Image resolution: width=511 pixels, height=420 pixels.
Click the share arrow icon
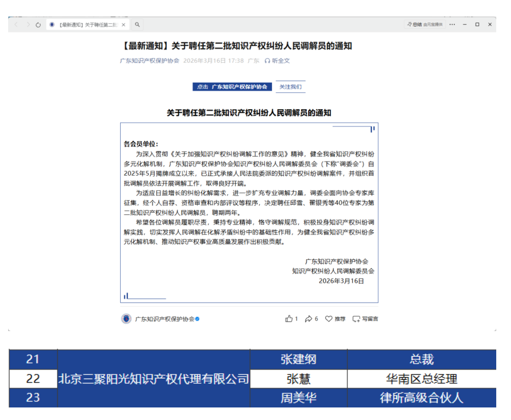coord(308,319)
